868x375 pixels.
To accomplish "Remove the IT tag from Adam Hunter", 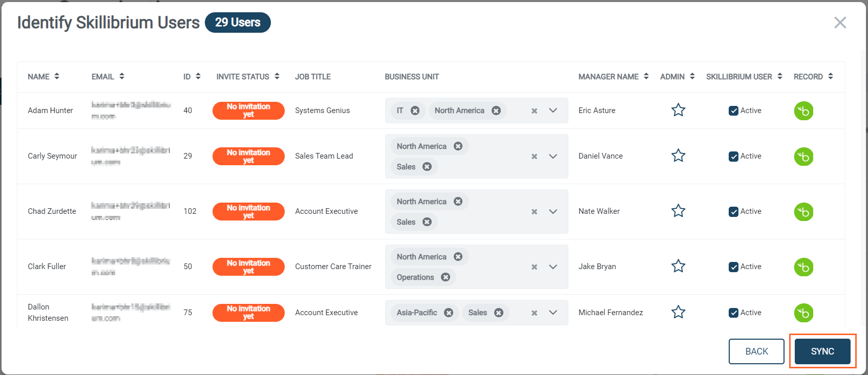I will pos(415,111).
